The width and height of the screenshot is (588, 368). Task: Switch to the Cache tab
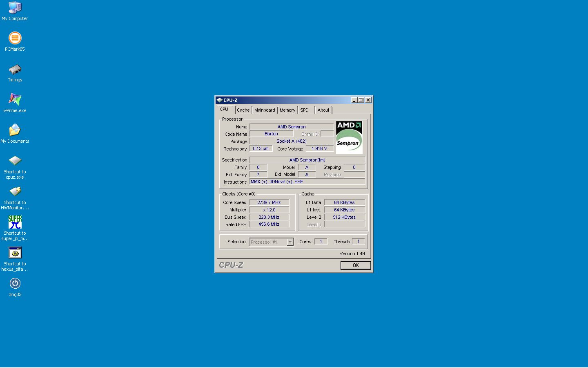click(x=243, y=110)
